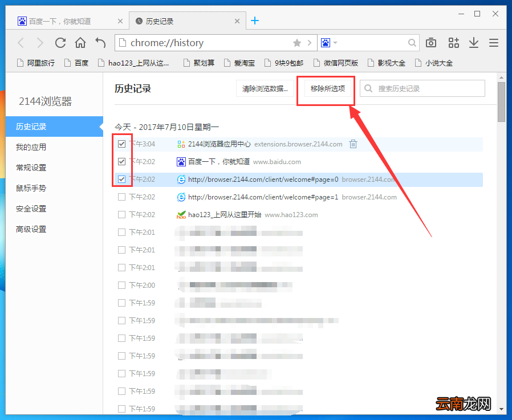Viewport: 512px width, 420px height.
Task: Open the downloads arrow icon
Action: [x=474, y=43]
